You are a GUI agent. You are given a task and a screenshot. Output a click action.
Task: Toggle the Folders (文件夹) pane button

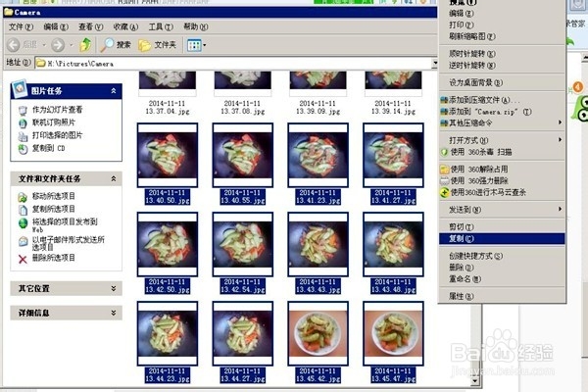tap(157, 45)
